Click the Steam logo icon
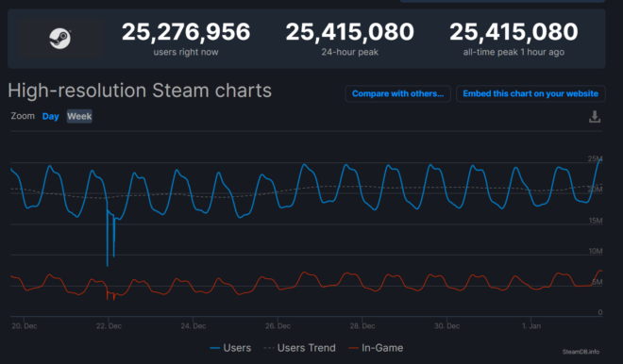The image size is (623, 364). [60, 39]
